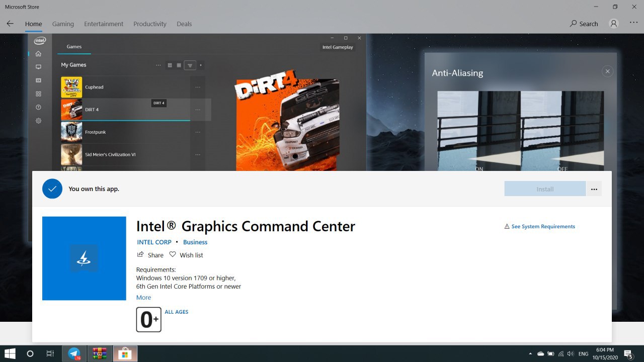
Task: Click the Search button in Store header
Action: pos(584,24)
